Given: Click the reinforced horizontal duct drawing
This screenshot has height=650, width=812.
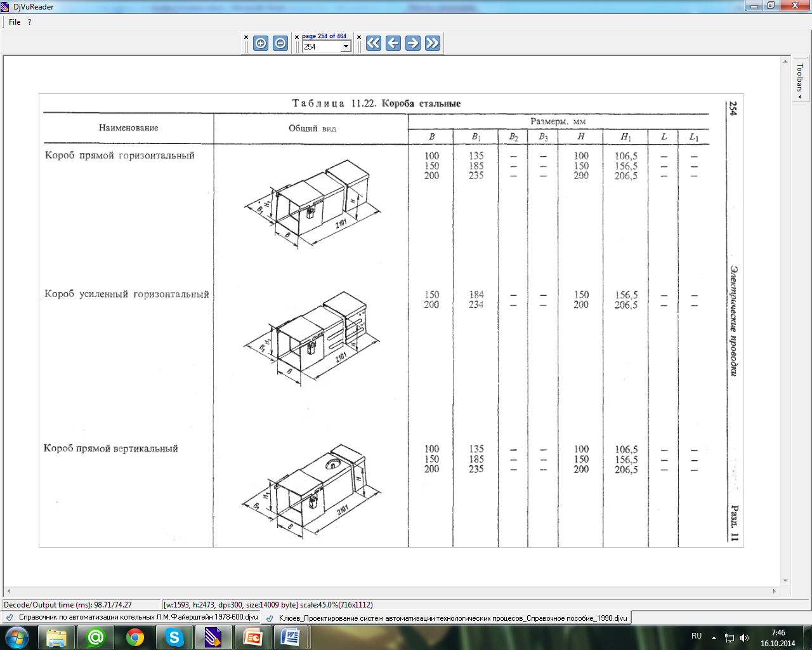Looking at the screenshot, I should coord(312,338).
